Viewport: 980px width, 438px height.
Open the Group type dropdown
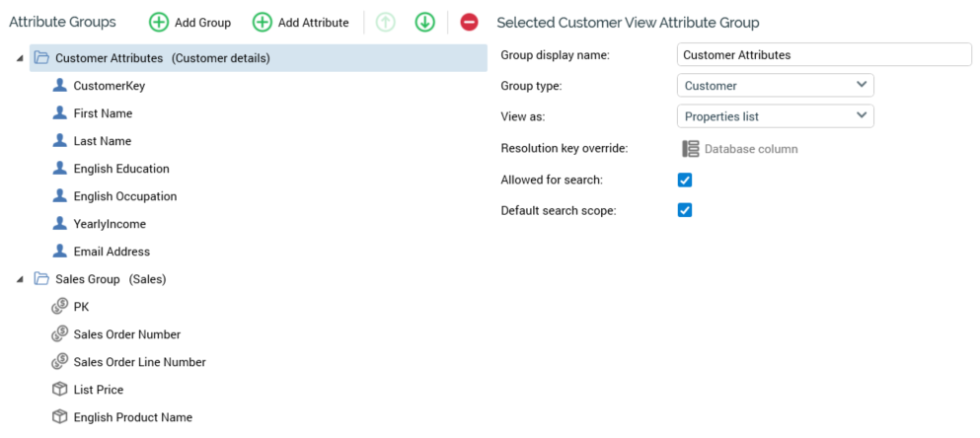[775, 86]
